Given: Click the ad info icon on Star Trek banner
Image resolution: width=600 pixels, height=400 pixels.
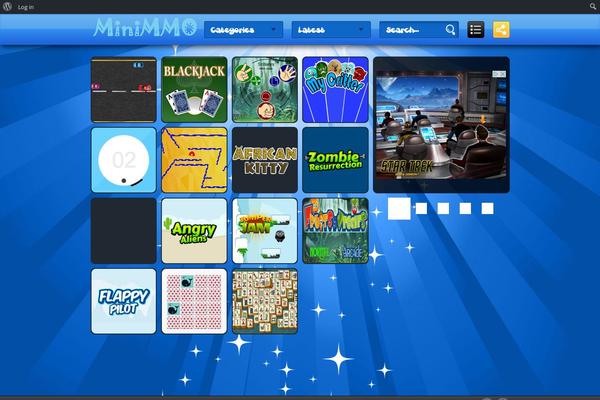Looking at the screenshot, I should pos(499,74).
